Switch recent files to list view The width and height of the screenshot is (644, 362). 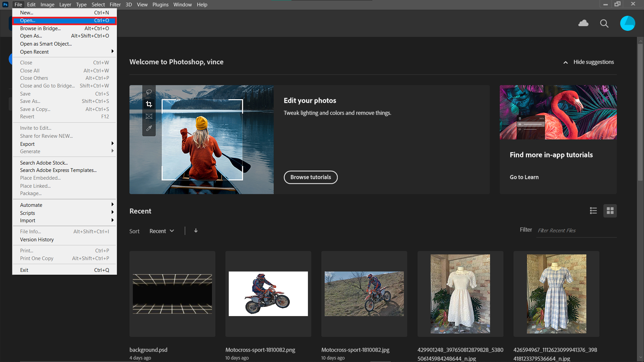pyautogui.click(x=593, y=210)
